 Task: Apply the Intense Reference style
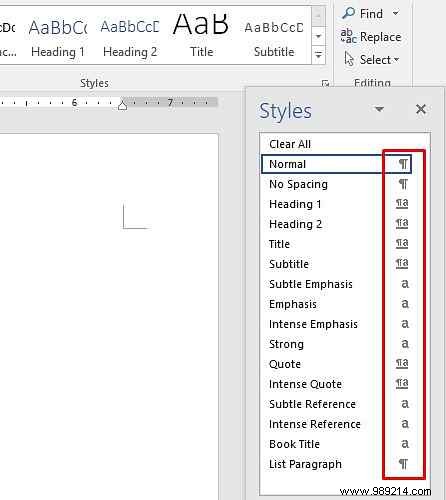336,424
